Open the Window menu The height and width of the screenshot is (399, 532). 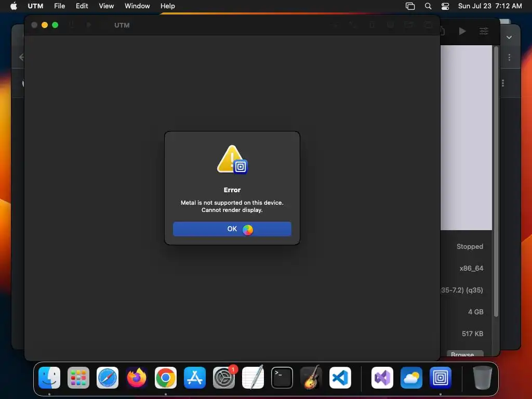[x=137, y=6]
